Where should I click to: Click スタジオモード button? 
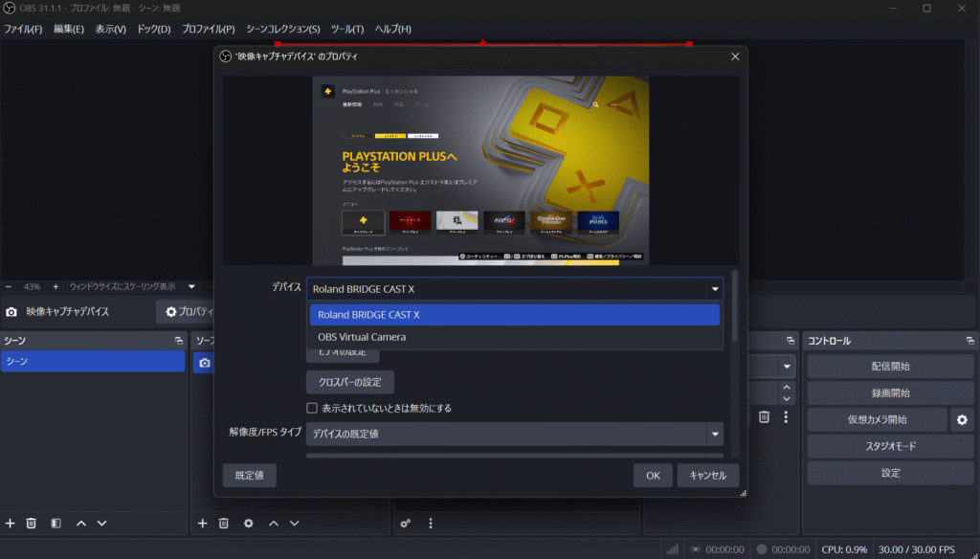[x=891, y=446]
